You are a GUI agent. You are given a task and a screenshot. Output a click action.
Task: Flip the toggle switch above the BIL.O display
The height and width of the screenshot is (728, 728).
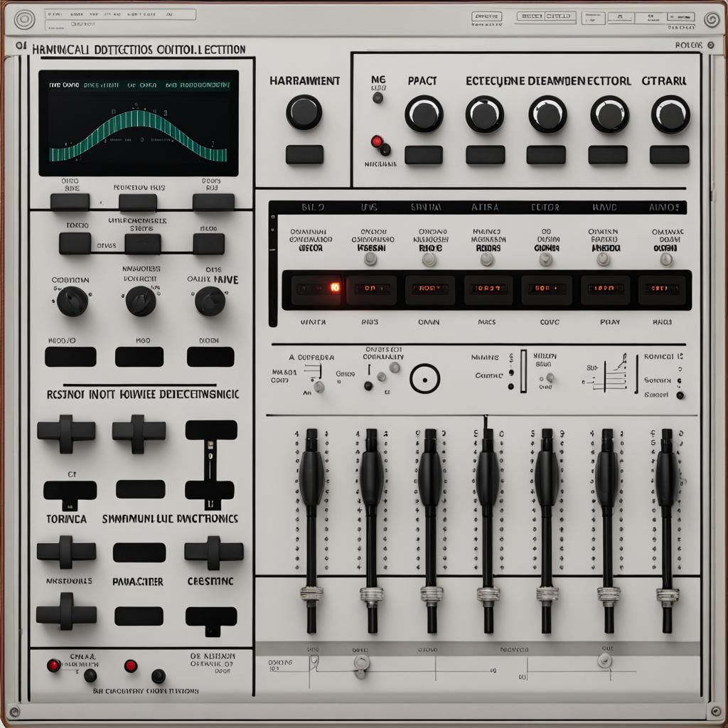click(369, 262)
